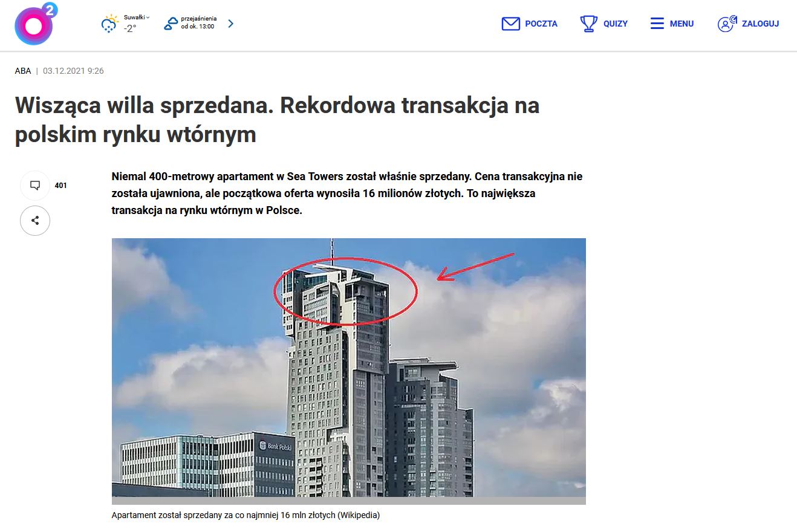
Task: Open the hamburger menu icon
Action: (657, 24)
